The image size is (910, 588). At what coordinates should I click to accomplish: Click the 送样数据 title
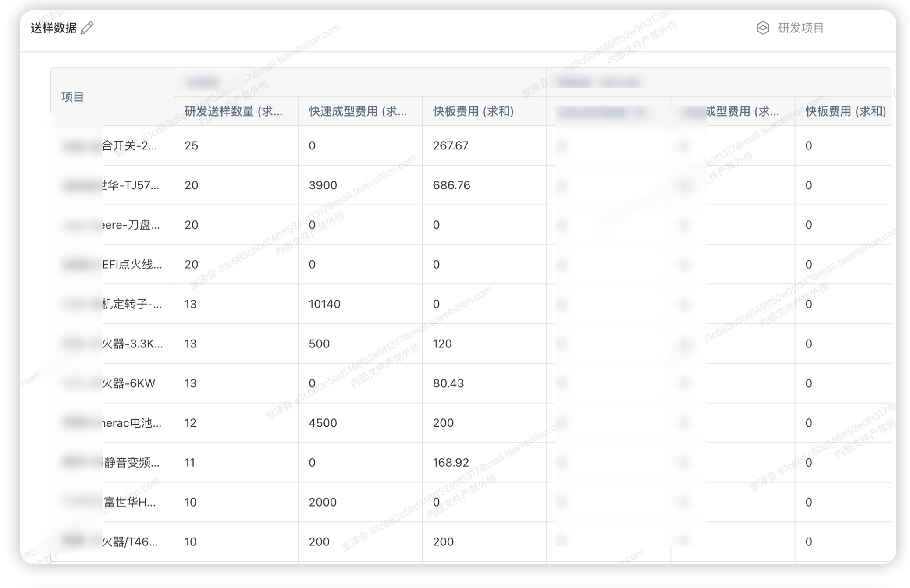pos(53,28)
